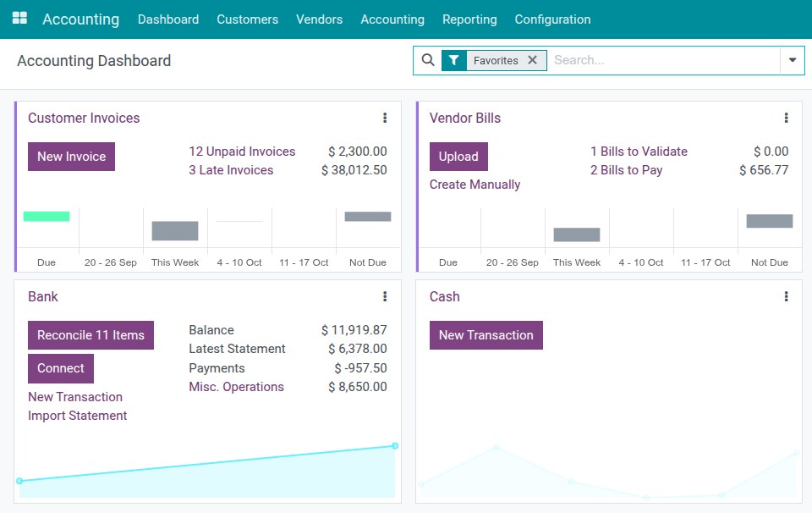This screenshot has height=513, width=812.
Task: Open the Accounting menu item
Action: (x=392, y=19)
